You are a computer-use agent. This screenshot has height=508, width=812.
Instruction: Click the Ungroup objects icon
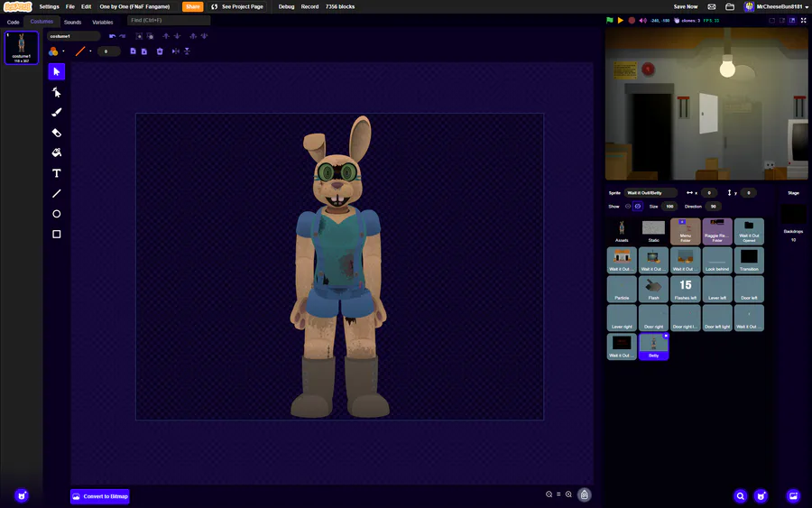pyautogui.click(x=150, y=36)
